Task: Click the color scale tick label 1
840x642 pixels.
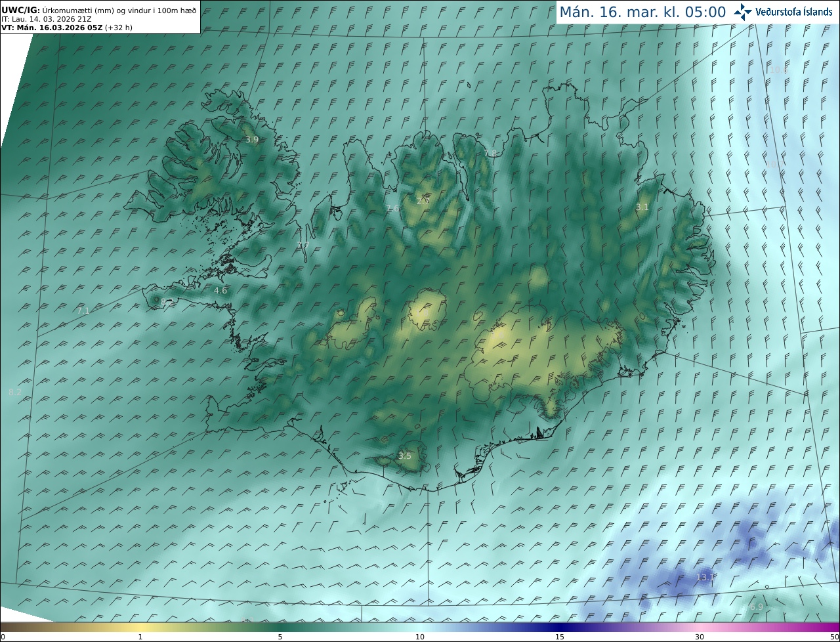Action: point(140,637)
